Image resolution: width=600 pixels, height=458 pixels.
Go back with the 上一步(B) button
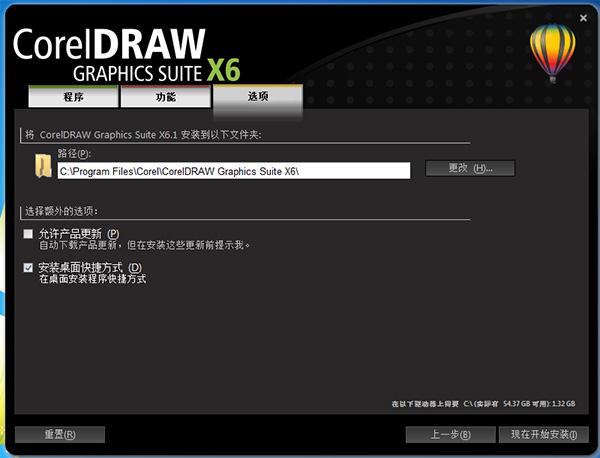451,434
